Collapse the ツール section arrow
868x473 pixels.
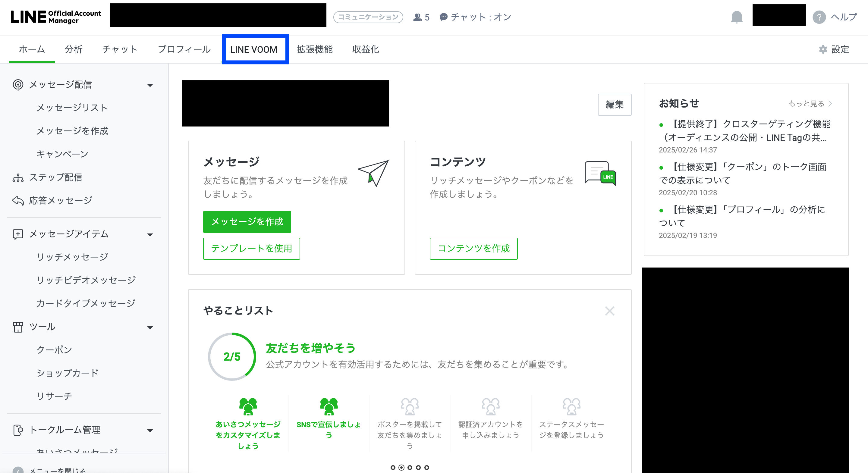tap(150, 327)
